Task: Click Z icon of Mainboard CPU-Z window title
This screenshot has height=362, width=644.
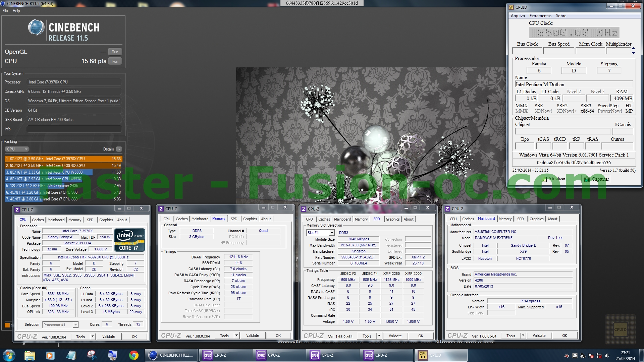Action: pyautogui.click(x=447, y=209)
